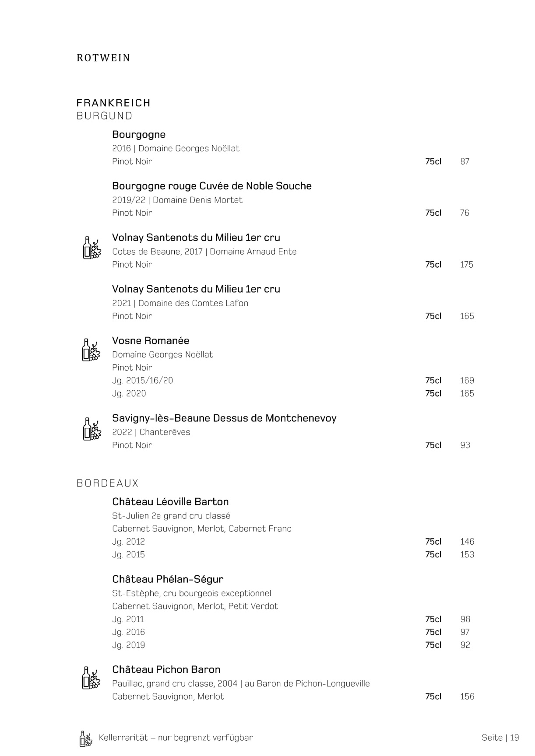Click the price 153 for Léoville Barton 2015
The image size is (535, 756).
click(x=467, y=554)
